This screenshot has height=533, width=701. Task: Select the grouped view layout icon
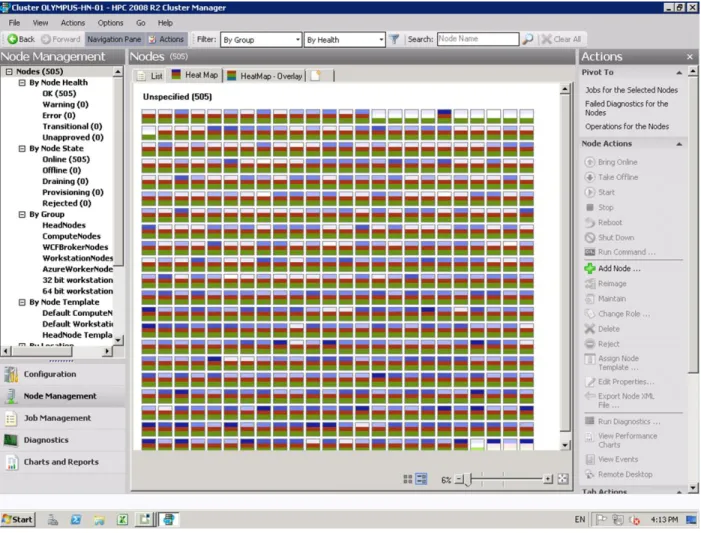[x=422, y=479]
